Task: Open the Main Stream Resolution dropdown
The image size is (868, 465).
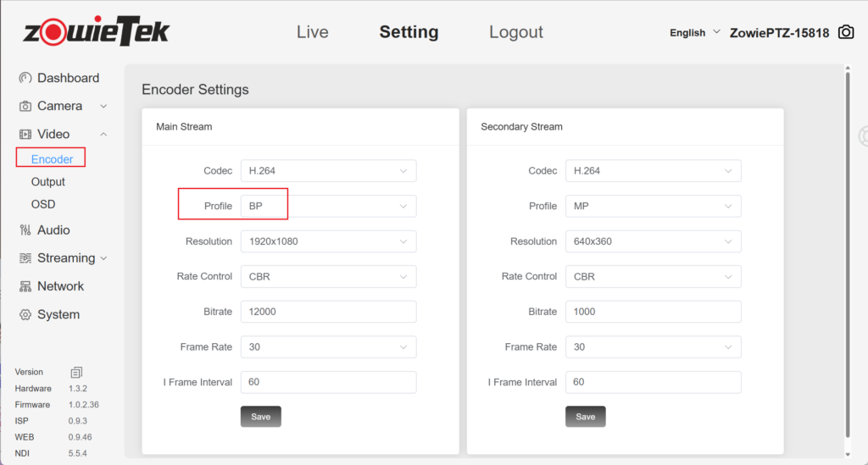Action: click(328, 241)
